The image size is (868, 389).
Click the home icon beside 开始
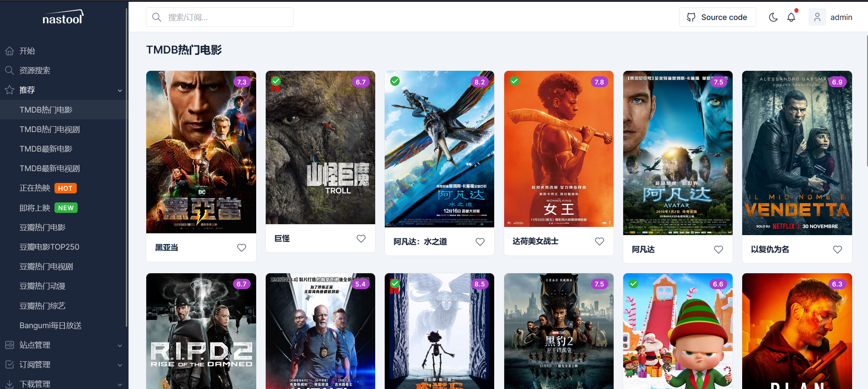point(10,51)
